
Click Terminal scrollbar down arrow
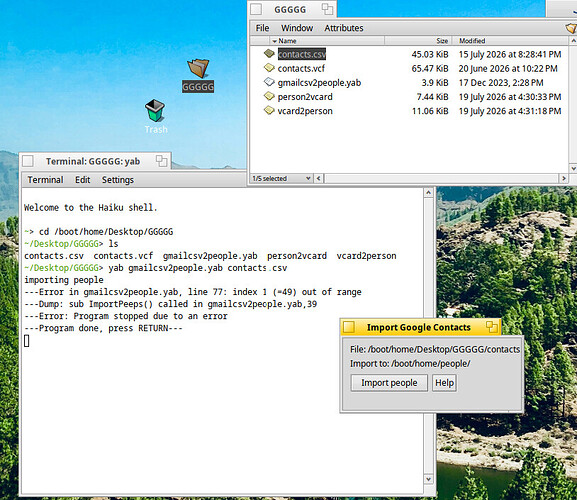click(x=428, y=479)
